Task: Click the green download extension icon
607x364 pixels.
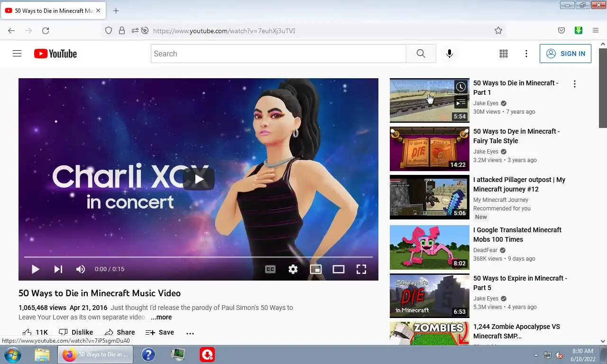Action: click(579, 31)
